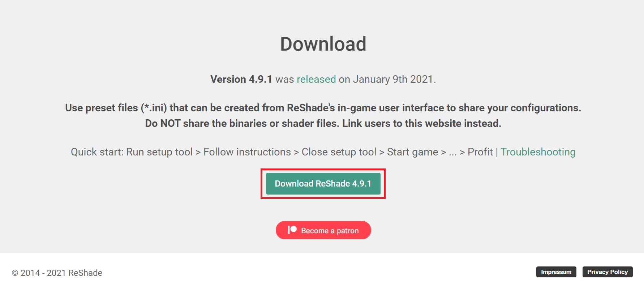This screenshot has width=644, height=282.
Task: Open the Become a patron button
Action: 323,230
